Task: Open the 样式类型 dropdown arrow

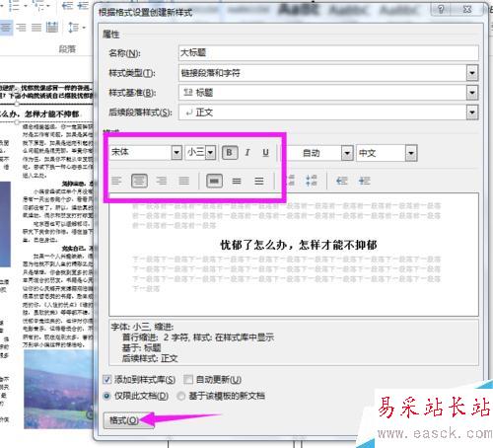Action: tap(472, 73)
